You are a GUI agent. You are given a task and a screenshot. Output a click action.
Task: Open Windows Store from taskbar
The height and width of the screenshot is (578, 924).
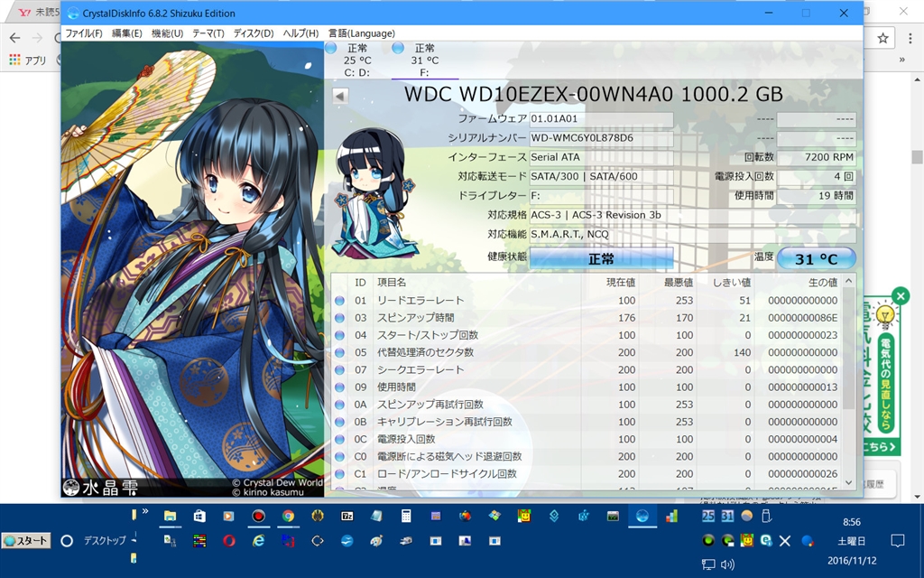[199, 516]
